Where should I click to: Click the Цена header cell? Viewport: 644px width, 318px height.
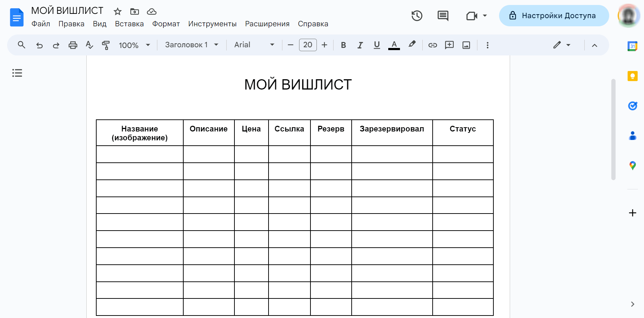pyautogui.click(x=251, y=133)
